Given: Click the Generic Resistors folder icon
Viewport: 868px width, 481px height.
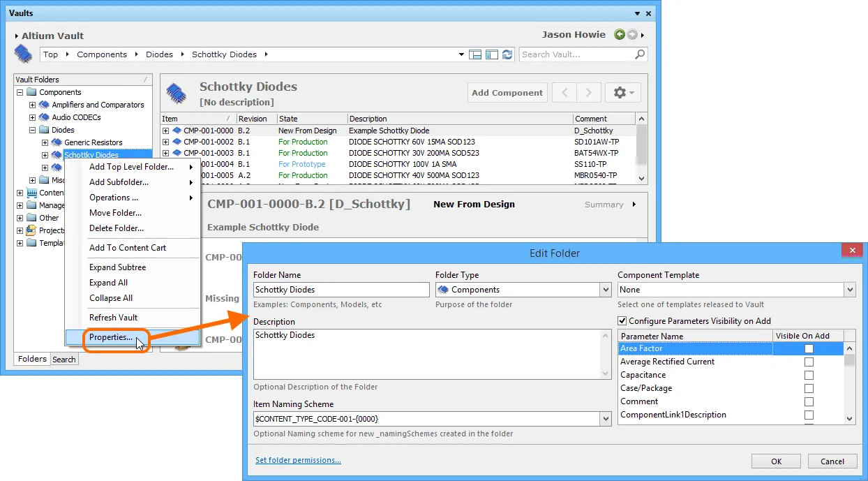Looking at the screenshot, I should click(x=57, y=142).
